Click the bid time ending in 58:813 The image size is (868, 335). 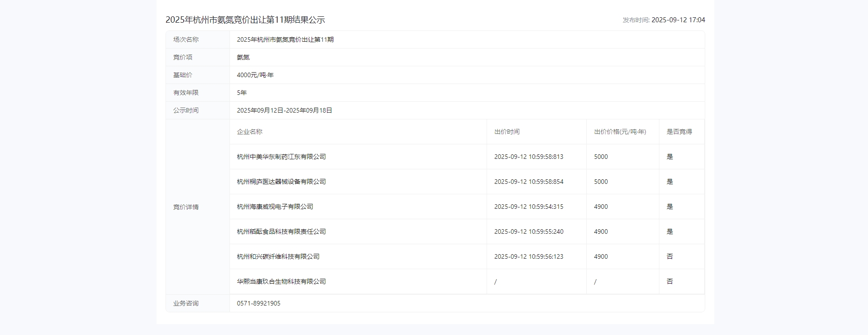point(528,157)
